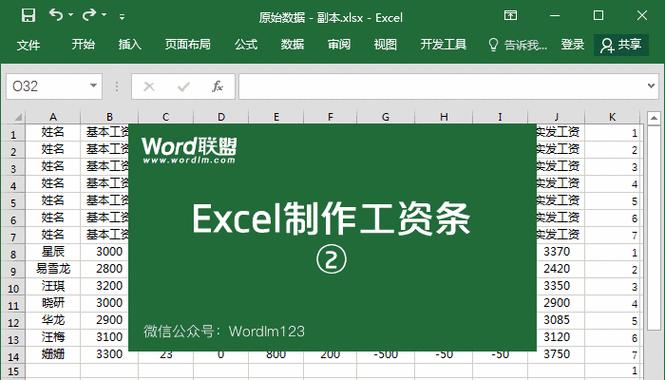The image size is (665, 380).
Task: Redo the last action
Action: 89,15
